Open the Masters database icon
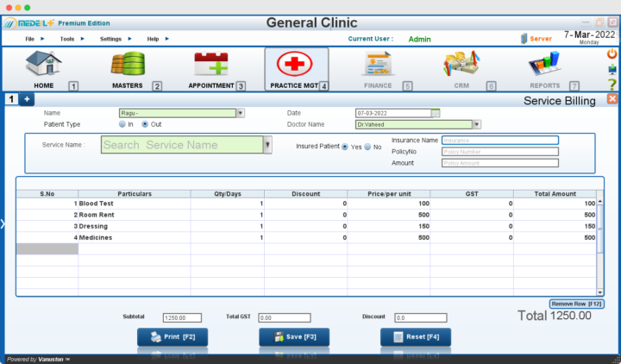The image size is (621, 364). click(128, 66)
